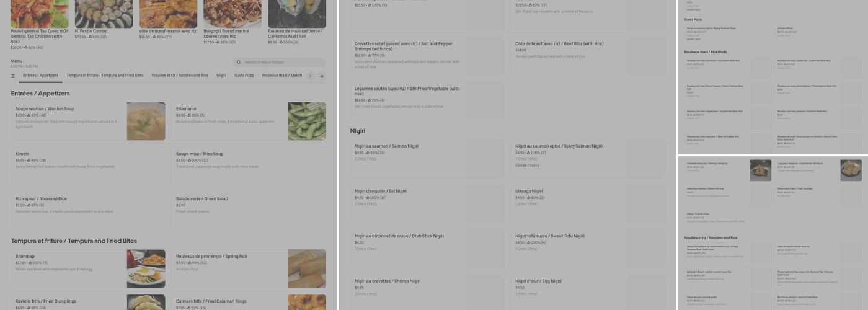
Task: Select the Nigiri category tab
Action: point(221,76)
